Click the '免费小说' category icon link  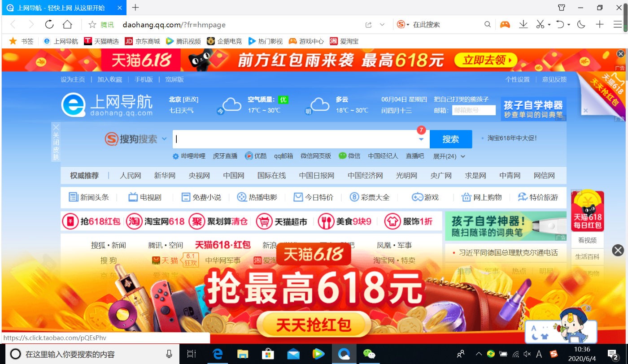[x=201, y=197]
